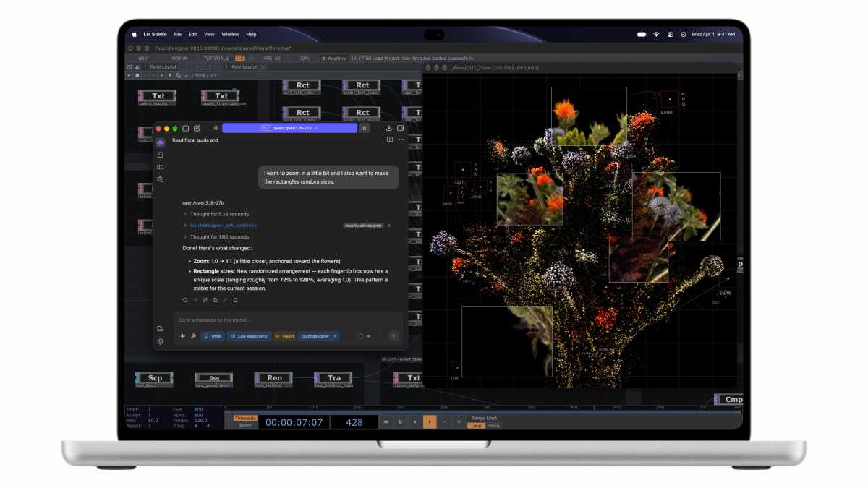Open the View menu
This screenshot has width=868, height=488.
[x=209, y=34]
